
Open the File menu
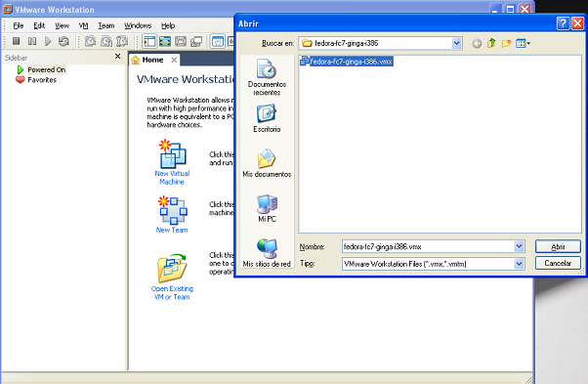tap(19, 25)
